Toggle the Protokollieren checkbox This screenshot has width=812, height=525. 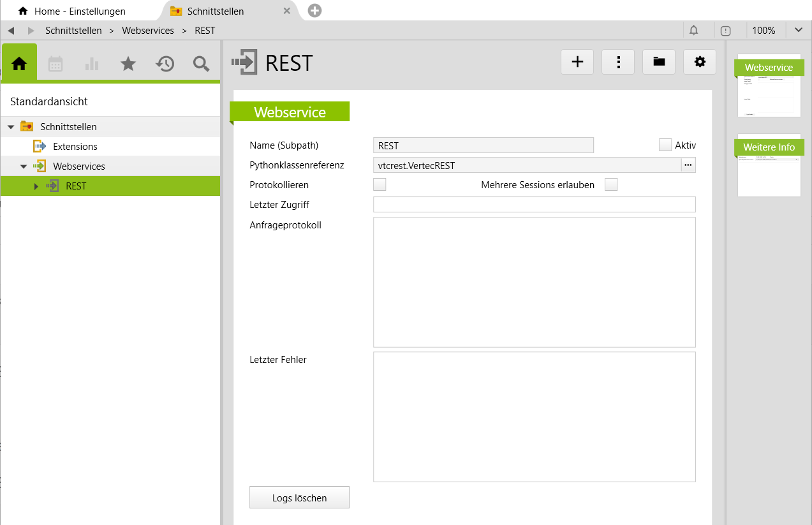coord(380,185)
